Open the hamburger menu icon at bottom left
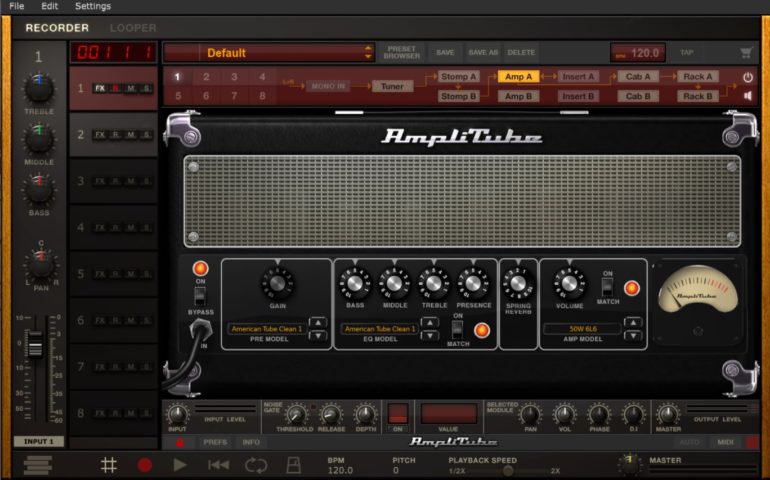Screen dimensions: 770x480 pyautogui.click(x=38, y=465)
